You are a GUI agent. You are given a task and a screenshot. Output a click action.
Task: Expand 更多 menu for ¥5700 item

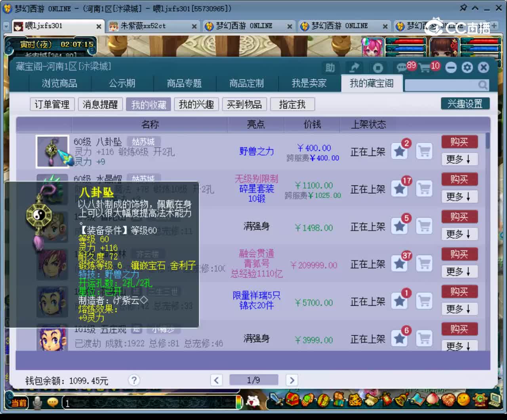tap(459, 309)
